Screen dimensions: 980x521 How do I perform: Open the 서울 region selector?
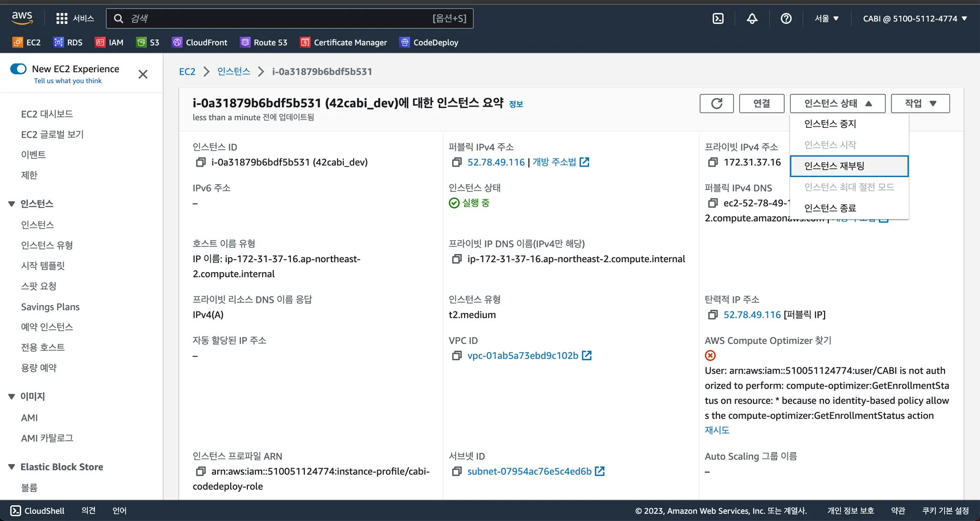click(826, 19)
